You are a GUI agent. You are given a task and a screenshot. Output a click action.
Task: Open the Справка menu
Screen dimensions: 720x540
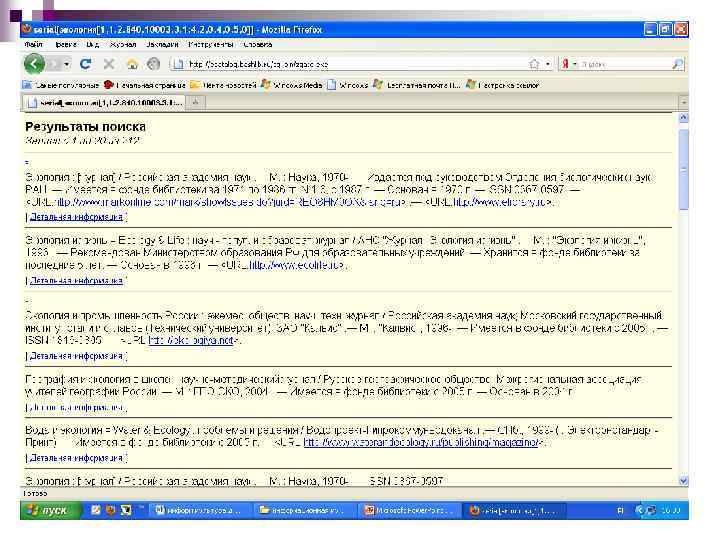point(258,45)
